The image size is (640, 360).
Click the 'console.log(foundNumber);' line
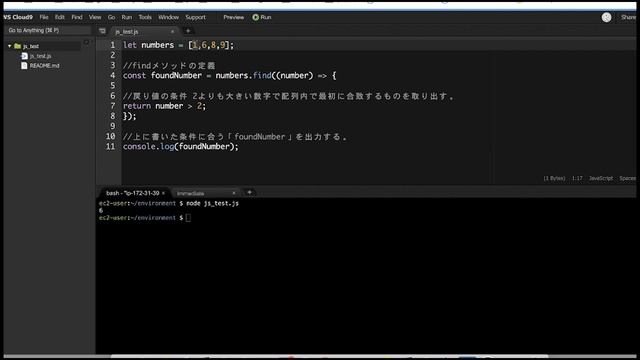pyautogui.click(x=180, y=146)
